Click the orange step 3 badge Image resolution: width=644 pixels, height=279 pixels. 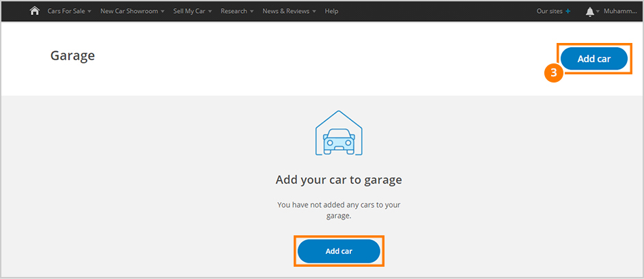[x=554, y=73]
